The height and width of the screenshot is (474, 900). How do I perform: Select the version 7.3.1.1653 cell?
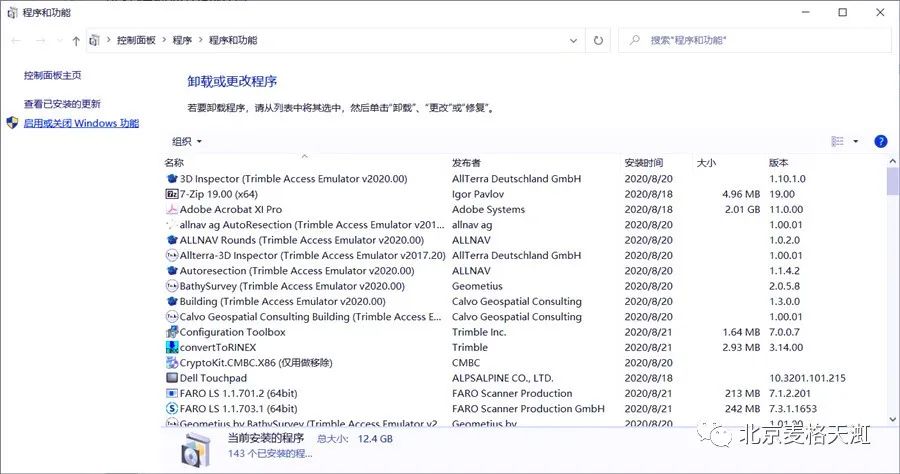tap(793, 409)
